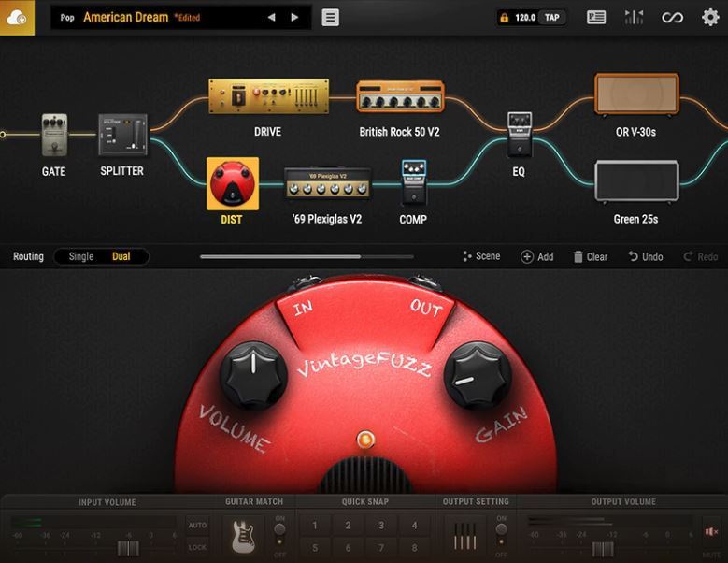Select the SPLITTER module
This screenshot has width=728, height=563.
122,135
